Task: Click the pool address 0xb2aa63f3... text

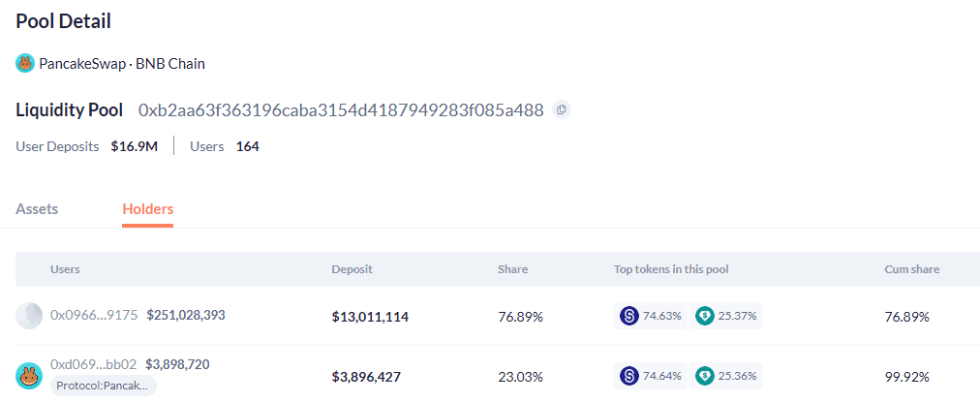Action: coord(341,109)
